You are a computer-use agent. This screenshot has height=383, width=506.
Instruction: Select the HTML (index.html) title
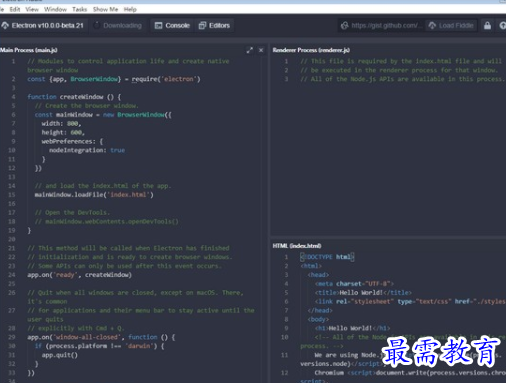(x=297, y=246)
